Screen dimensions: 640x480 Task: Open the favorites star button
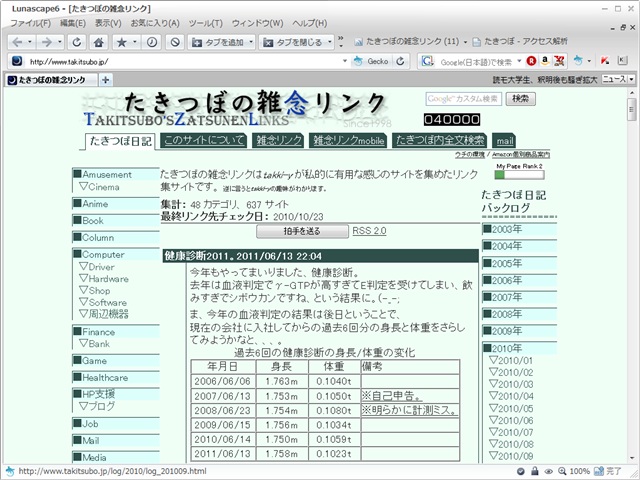coord(122,42)
